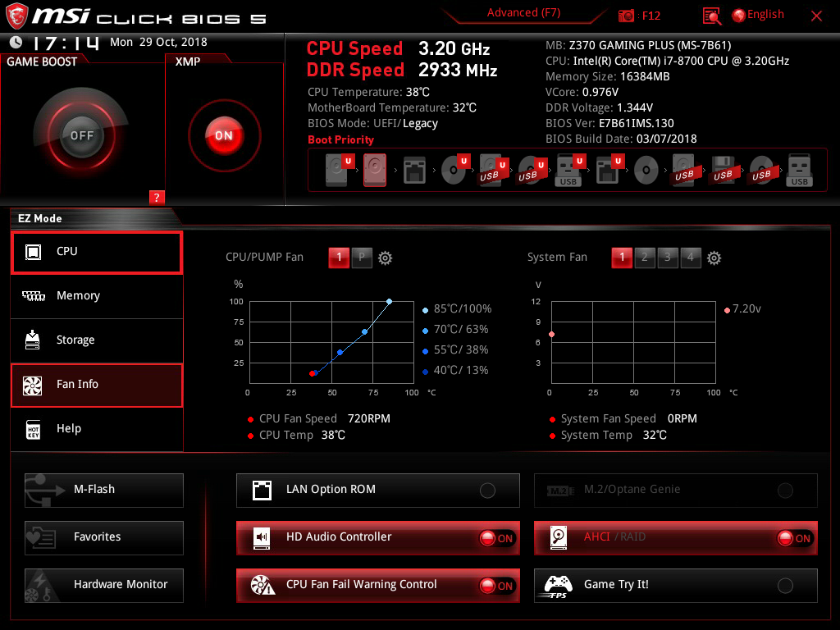Select System Fan 3 button
Image resolution: width=840 pixels, height=630 pixels.
[668, 258]
